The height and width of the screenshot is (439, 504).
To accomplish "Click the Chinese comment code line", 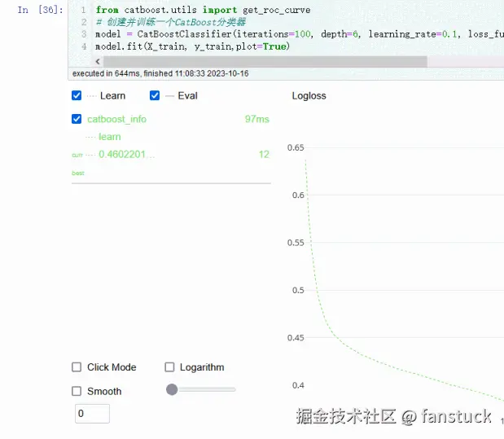I will pos(171,22).
